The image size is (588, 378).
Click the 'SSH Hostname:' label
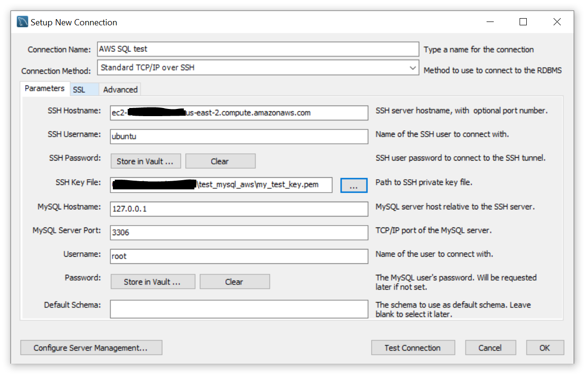point(74,110)
